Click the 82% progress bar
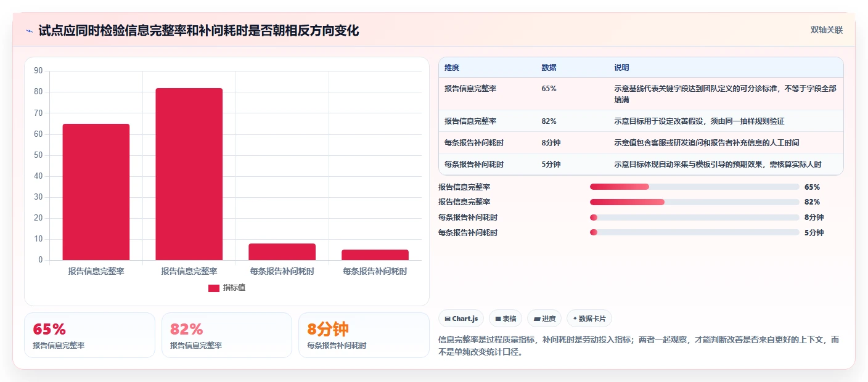Screen dimensions: 868x382 point(695,202)
